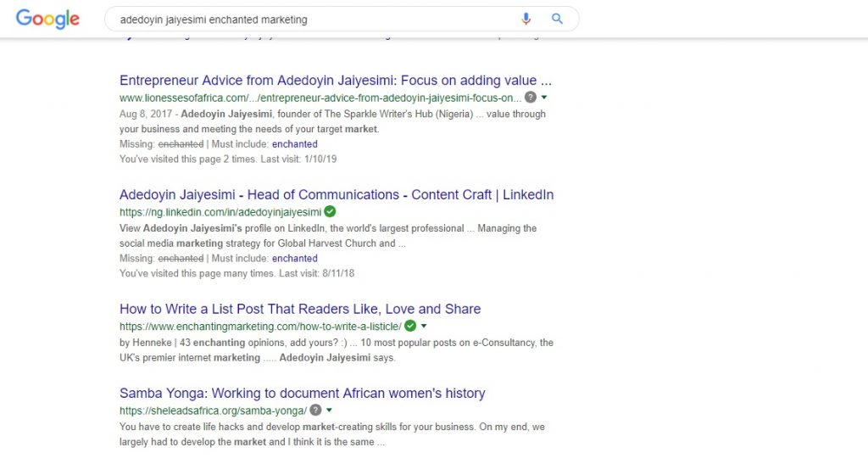Click gray question mark icon beside lionessesofafrica URL
Viewport: 868px width, 464px height.
coord(531,98)
